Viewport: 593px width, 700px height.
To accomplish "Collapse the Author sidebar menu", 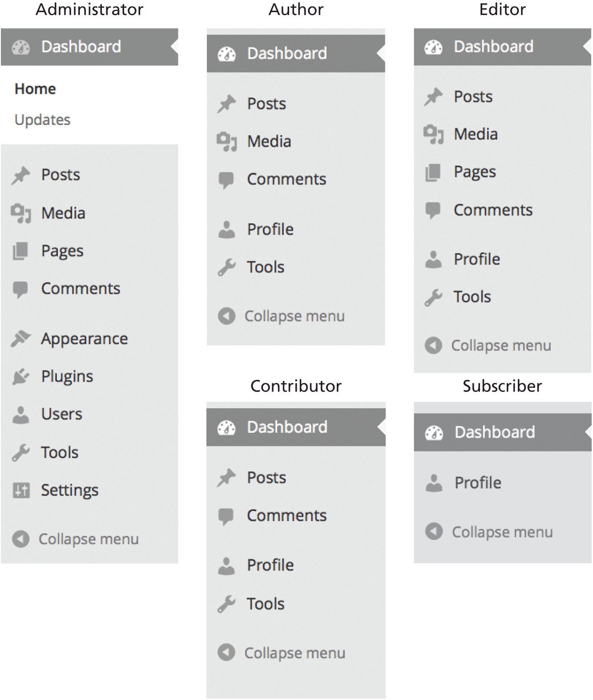I will coord(294,316).
